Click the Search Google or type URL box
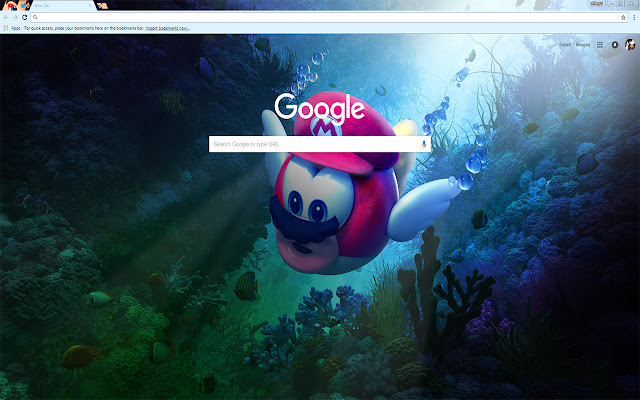Viewport: 640px width, 400px height. pyautogui.click(x=320, y=144)
